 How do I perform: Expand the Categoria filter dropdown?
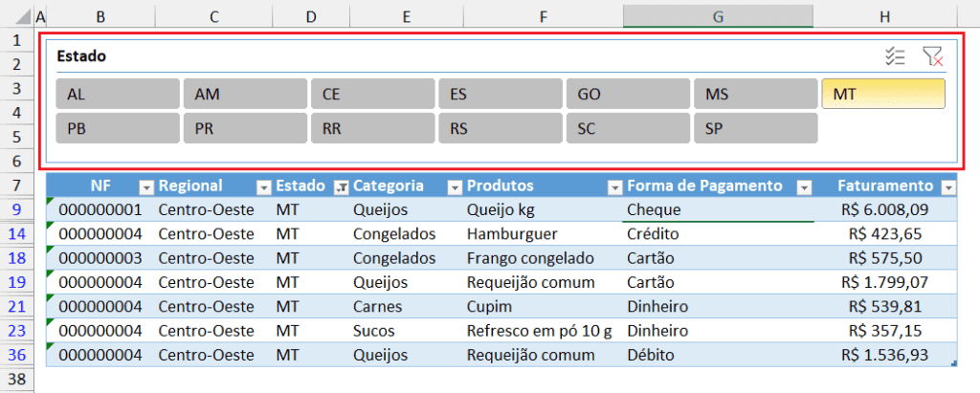pyautogui.click(x=455, y=186)
